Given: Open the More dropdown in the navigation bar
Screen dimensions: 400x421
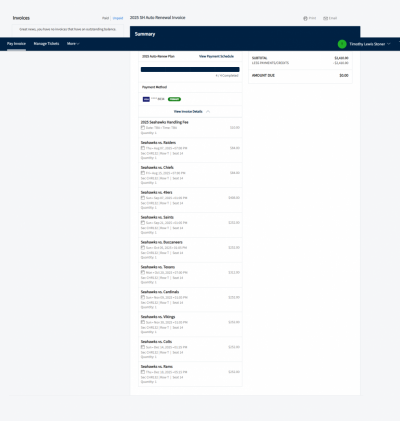Looking at the screenshot, I should coord(73,44).
